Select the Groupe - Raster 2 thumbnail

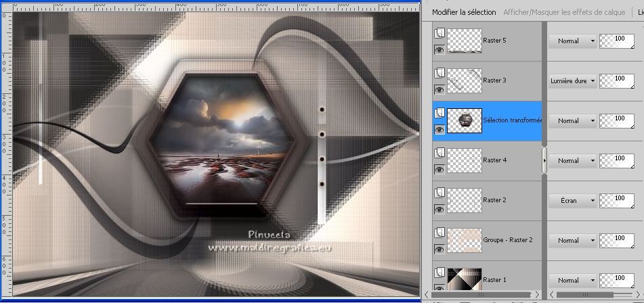(464, 240)
